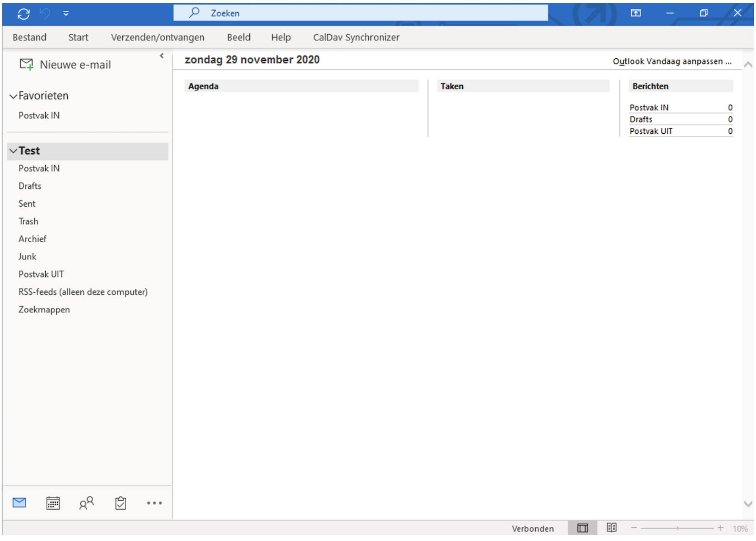Select normal view layout in status bar

pos(582,528)
